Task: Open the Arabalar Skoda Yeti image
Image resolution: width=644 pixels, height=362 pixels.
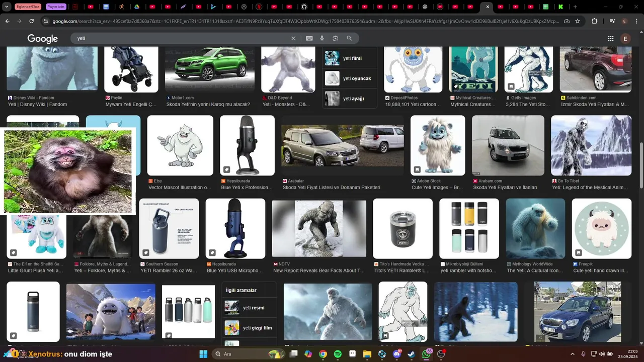Action: coord(343,146)
